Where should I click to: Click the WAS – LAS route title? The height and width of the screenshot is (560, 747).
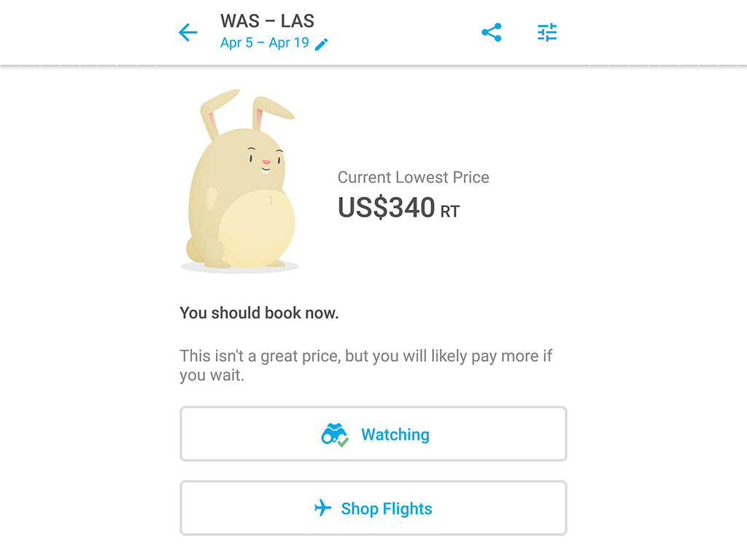(x=268, y=20)
